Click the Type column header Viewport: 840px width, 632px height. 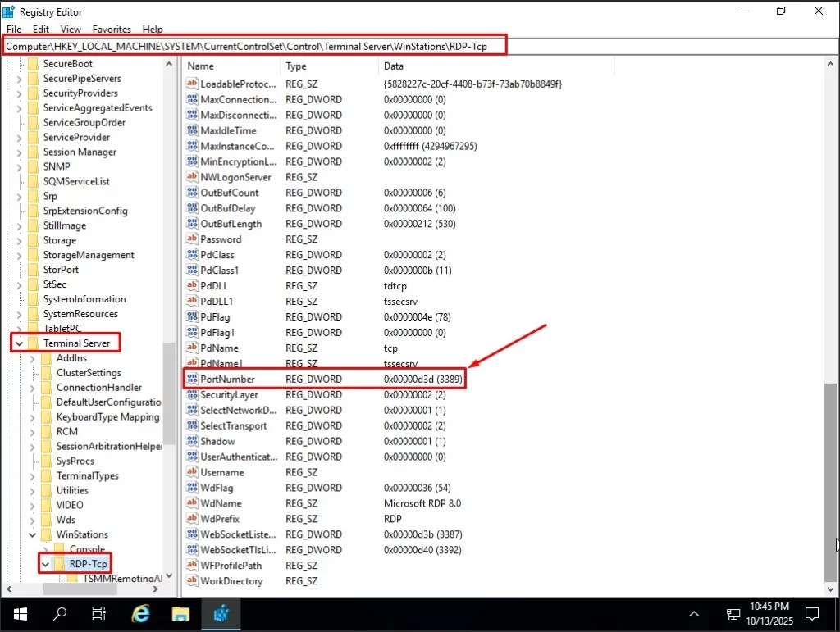tap(295, 66)
